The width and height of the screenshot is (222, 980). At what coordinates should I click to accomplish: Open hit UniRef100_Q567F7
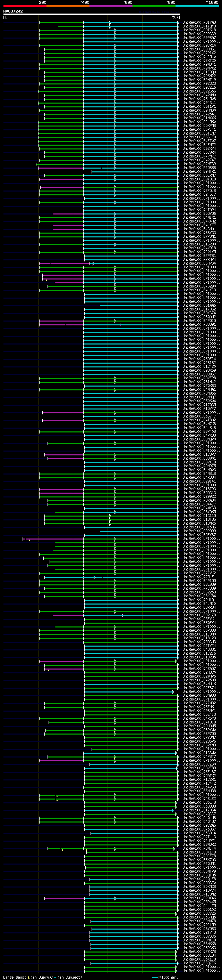click(199, 416)
